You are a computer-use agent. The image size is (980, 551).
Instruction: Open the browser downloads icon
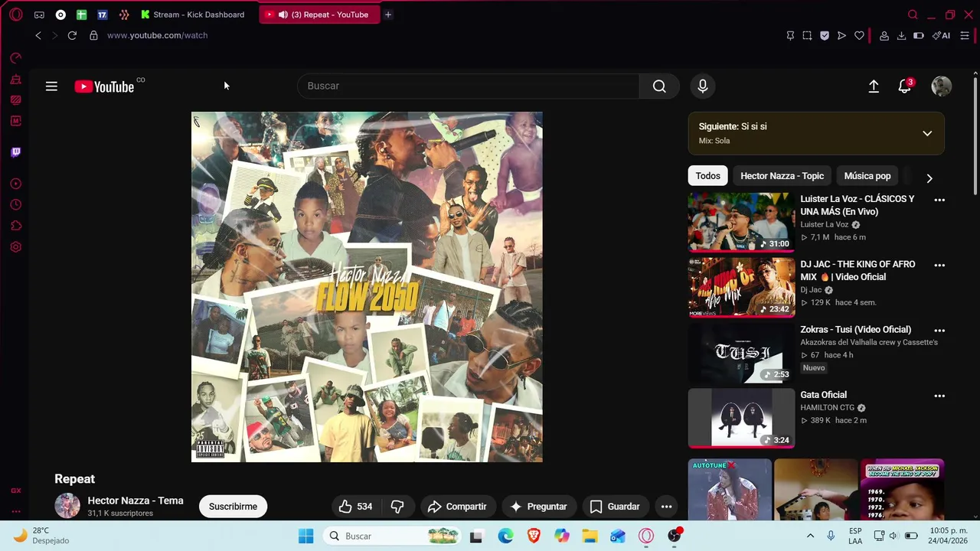click(x=901, y=35)
